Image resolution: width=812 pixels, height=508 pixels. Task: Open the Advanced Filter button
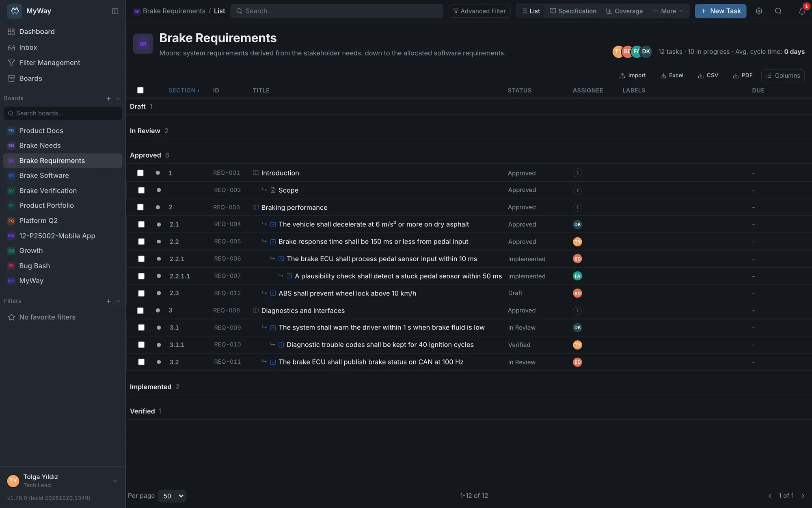[x=479, y=11]
